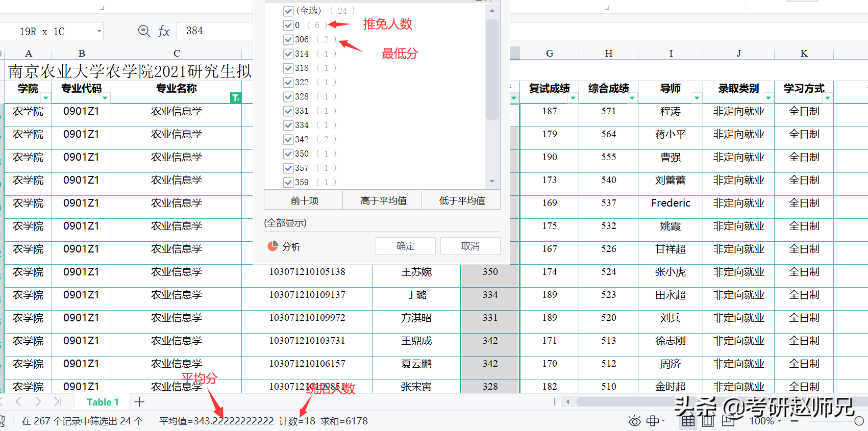Click the zoom out minus icon
The height and width of the screenshot is (431, 868).
(x=794, y=421)
